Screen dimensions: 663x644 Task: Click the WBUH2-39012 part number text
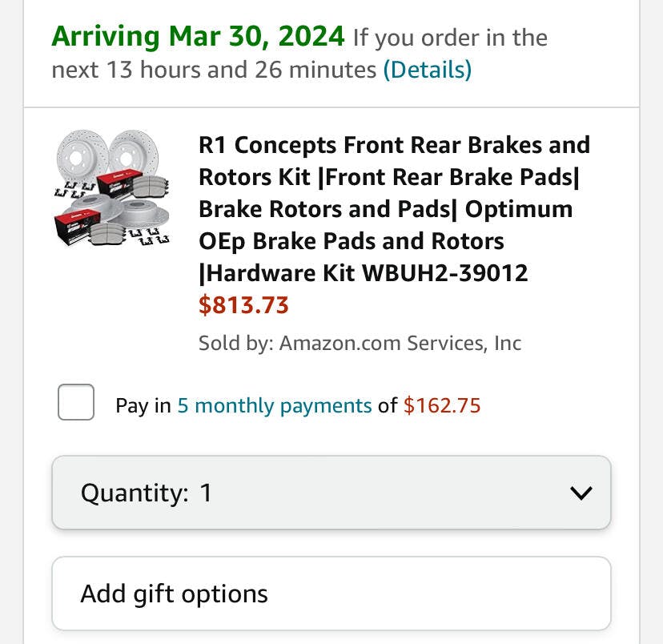[x=445, y=273]
